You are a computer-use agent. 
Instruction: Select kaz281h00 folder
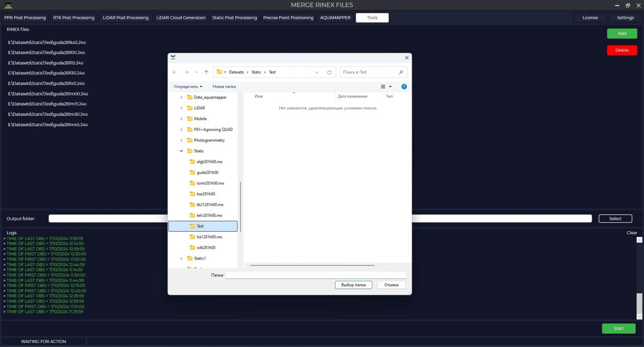pos(202,194)
